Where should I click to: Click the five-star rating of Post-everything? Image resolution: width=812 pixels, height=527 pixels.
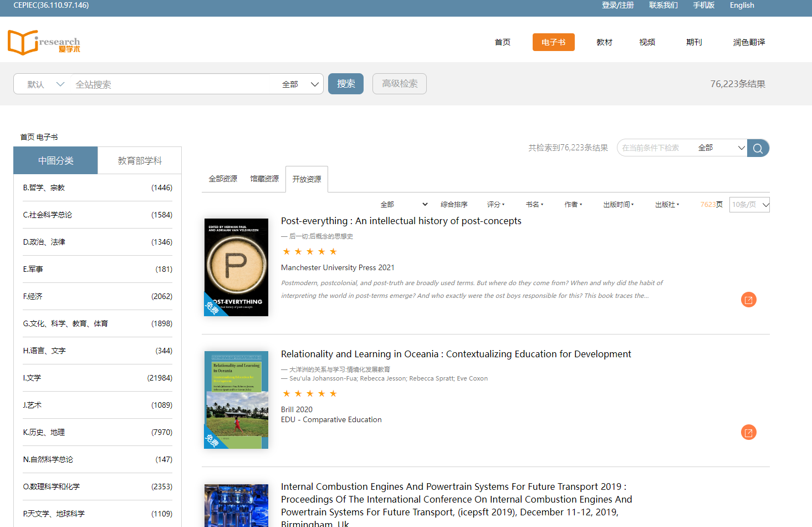click(x=310, y=252)
